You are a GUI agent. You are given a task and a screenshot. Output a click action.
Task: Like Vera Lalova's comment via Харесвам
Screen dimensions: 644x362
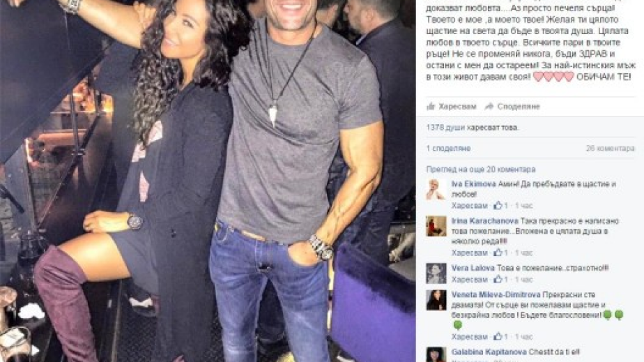tap(470, 280)
